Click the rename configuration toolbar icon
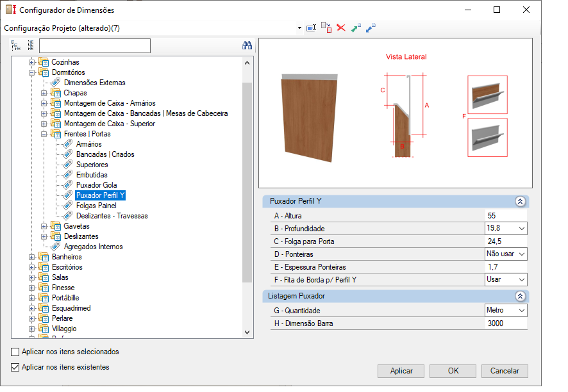The height and width of the screenshot is (392, 568). click(x=311, y=28)
